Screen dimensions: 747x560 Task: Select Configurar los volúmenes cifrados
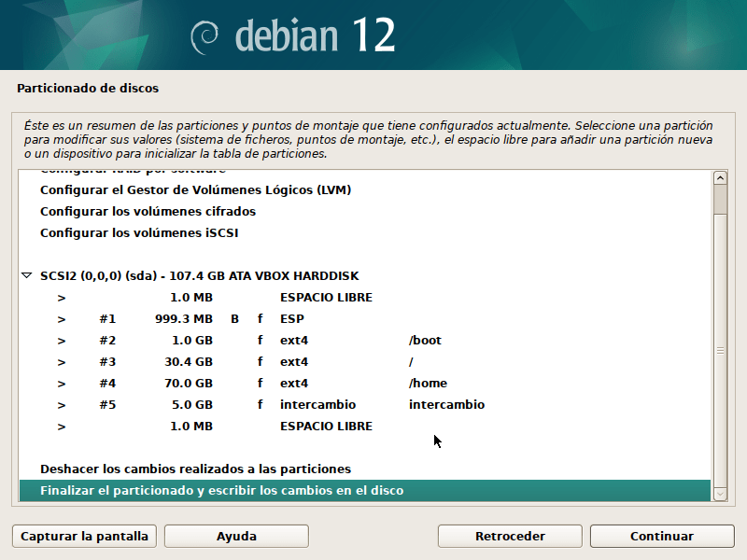[148, 212]
